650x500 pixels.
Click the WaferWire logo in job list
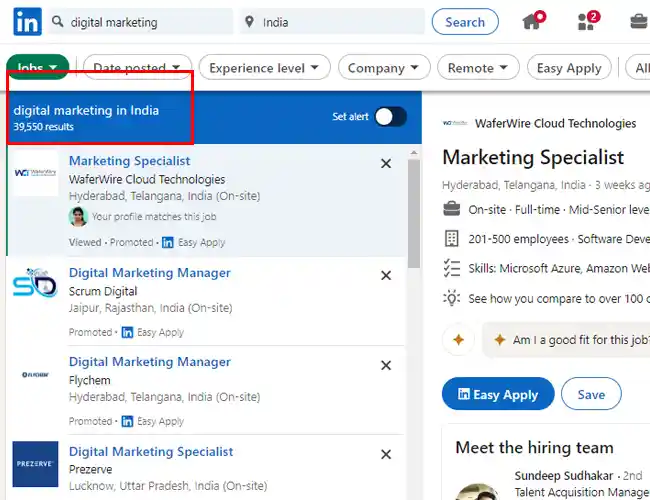pyautogui.click(x=35, y=173)
